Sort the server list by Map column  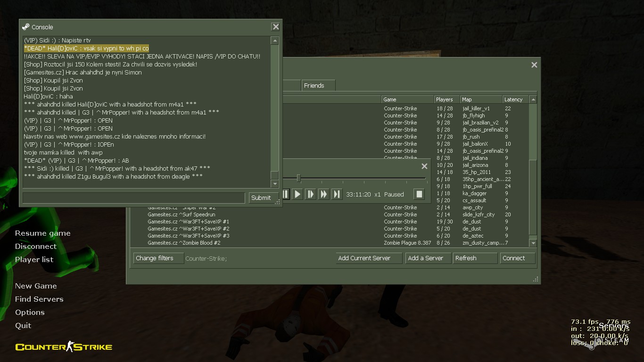point(481,99)
